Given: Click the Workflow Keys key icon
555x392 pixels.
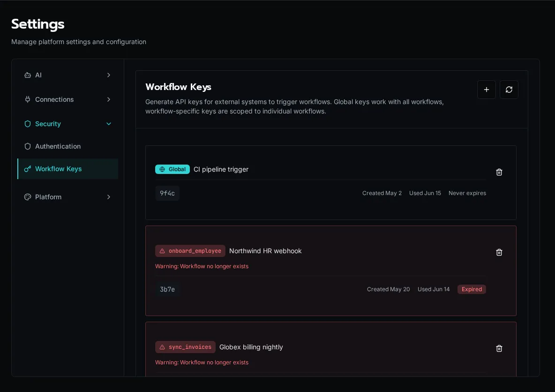Looking at the screenshot, I should 28,169.
